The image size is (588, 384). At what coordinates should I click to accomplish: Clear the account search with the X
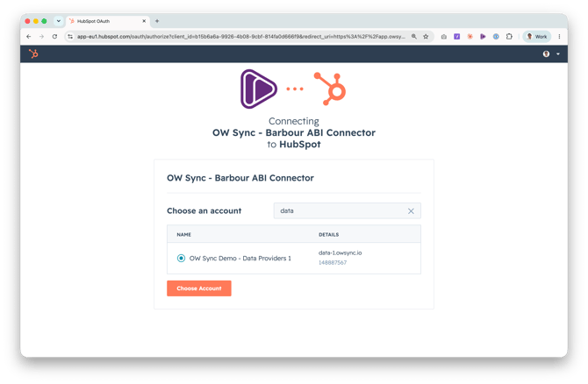(x=411, y=211)
